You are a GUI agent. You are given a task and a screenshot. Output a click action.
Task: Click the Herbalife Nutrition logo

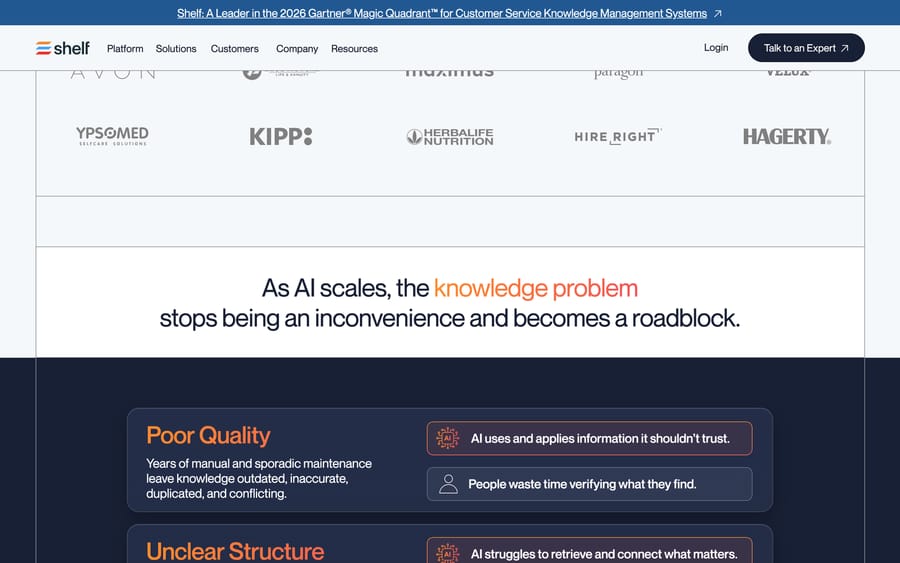click(449, 137)
